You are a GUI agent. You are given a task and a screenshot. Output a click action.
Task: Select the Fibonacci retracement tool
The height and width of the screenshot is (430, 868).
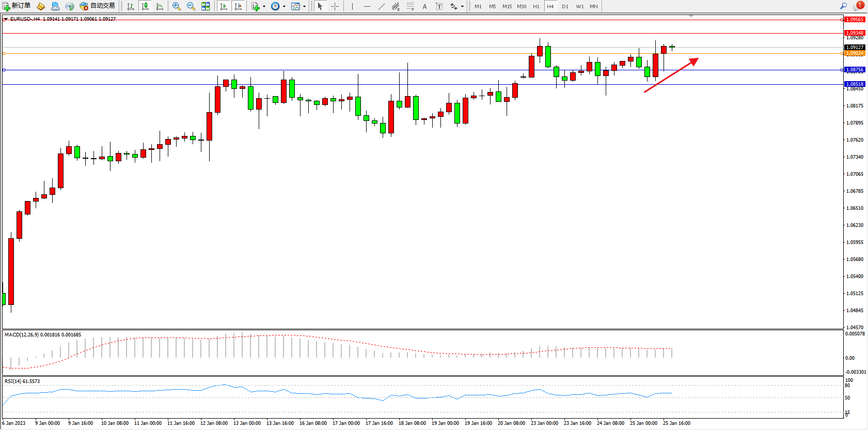[410, 6]
